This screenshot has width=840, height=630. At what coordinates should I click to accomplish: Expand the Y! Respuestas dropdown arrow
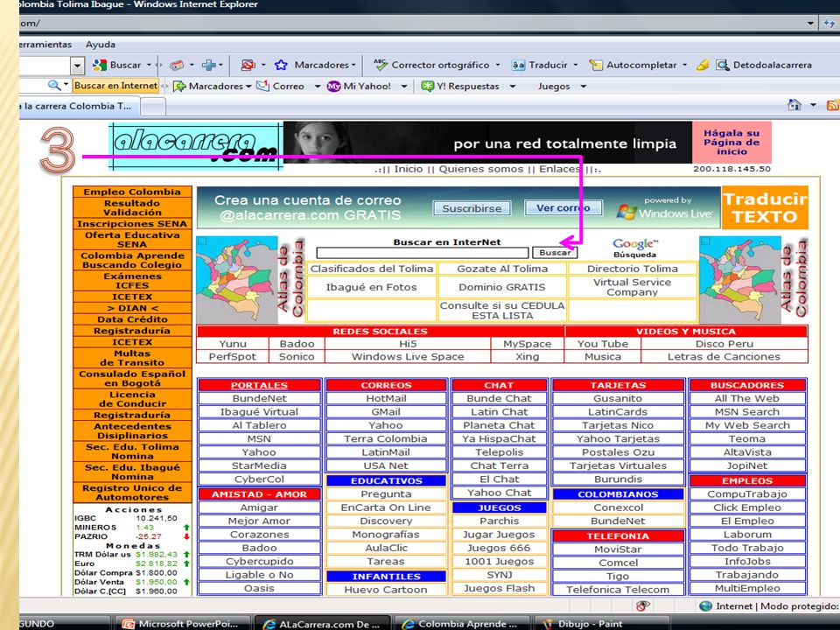click(x=512, y=86)
